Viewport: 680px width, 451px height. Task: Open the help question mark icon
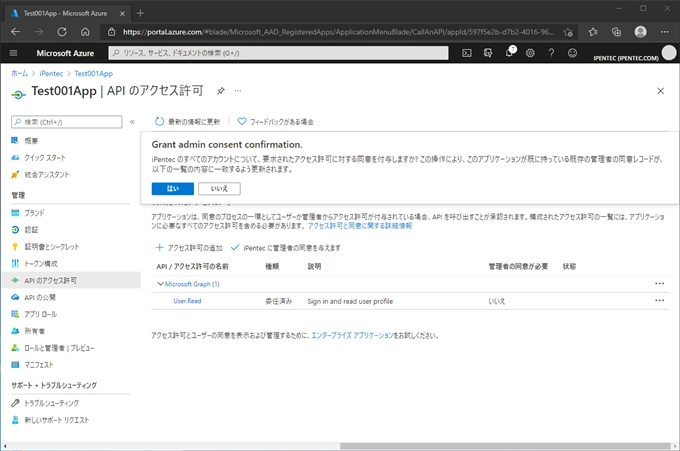(551, 53)
